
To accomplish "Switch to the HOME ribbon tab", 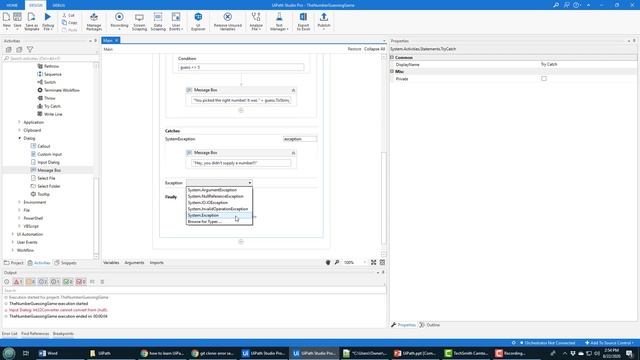I will 12,5.
